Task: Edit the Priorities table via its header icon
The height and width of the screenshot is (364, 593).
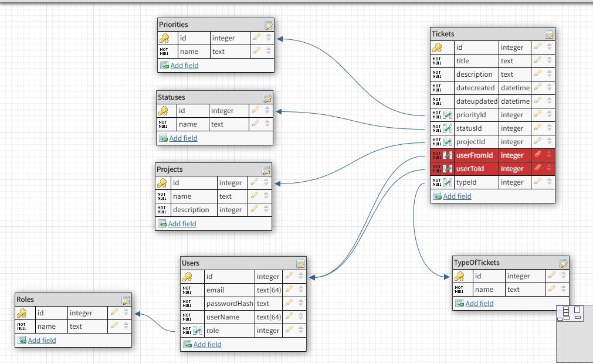Action: coord(268,25)
